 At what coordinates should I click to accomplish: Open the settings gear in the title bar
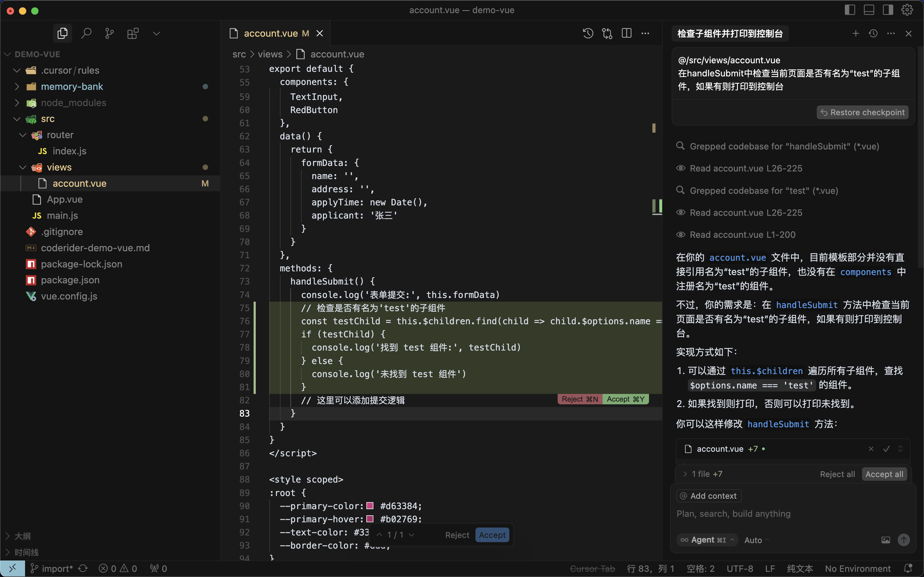pos(907,9)
